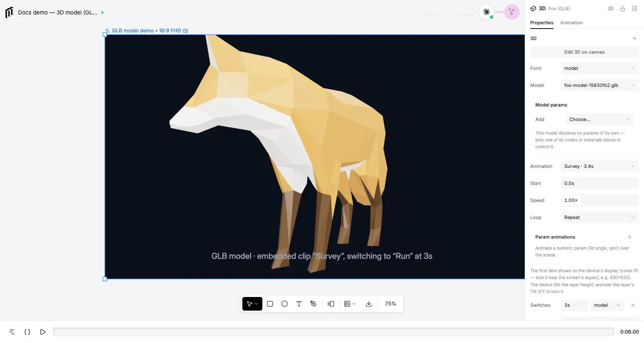Open the Form dropdown set to model
The height and width of the screenshot is (343, 644).
(600, 68)
